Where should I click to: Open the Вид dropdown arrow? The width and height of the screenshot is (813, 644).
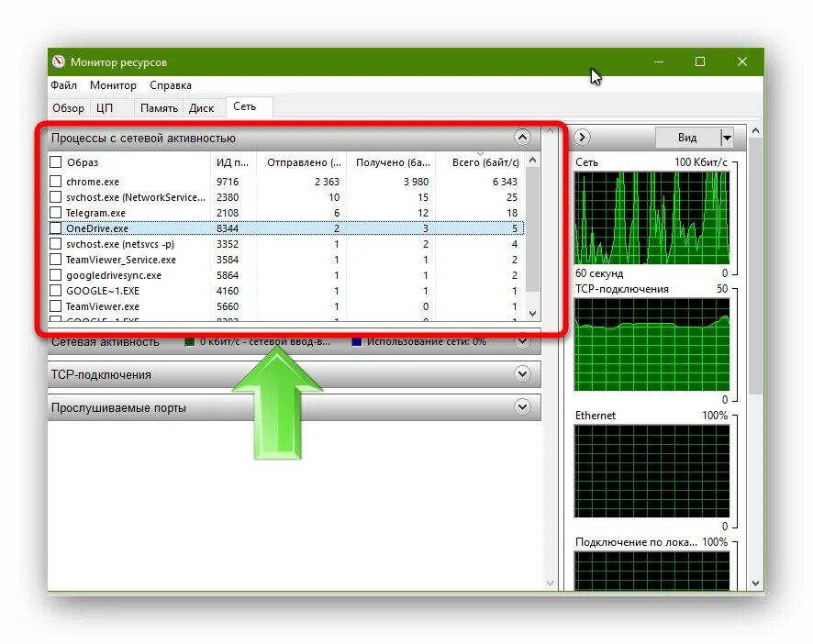point(727,138)
